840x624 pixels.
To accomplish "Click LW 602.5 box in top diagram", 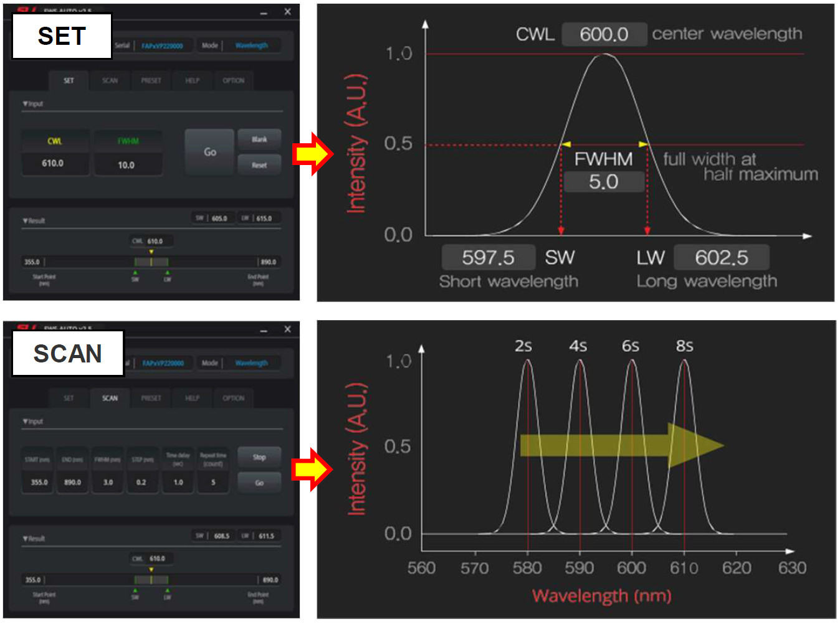I will point(722,257).
